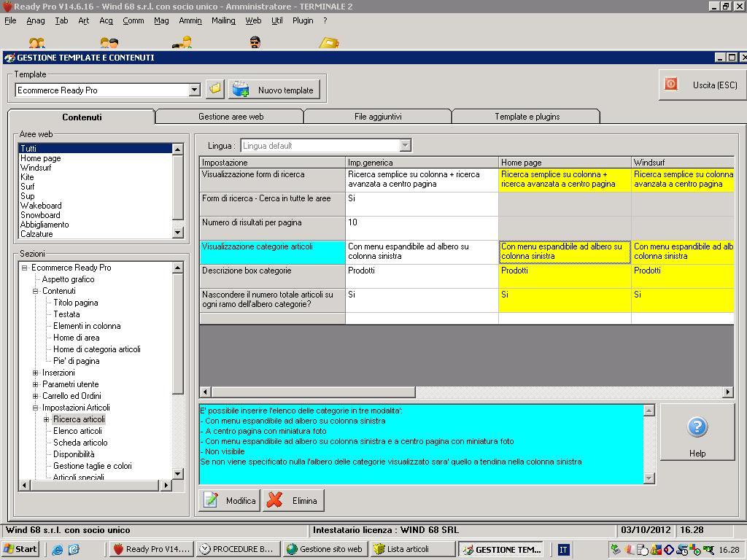Select Scheda articolo in the Sezioni tree
Image resolution: width=747 pixels, height=560 pixels.
click(80, 443)
